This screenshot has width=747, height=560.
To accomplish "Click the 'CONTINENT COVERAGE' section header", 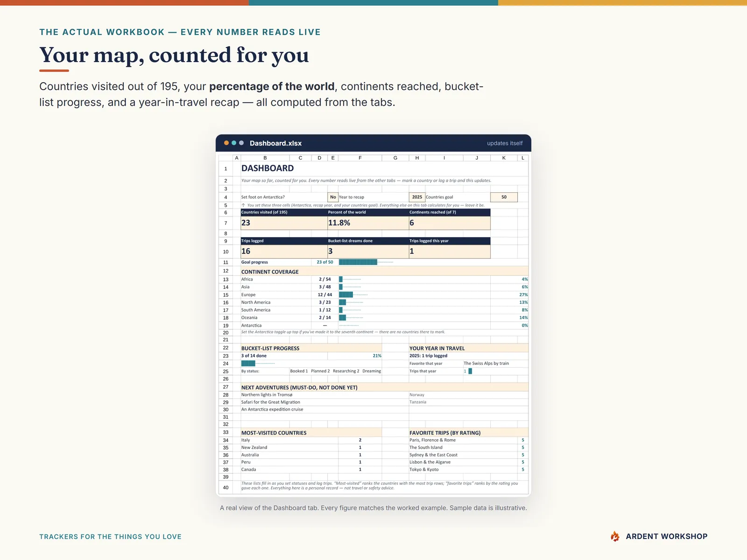I will 270,272.
